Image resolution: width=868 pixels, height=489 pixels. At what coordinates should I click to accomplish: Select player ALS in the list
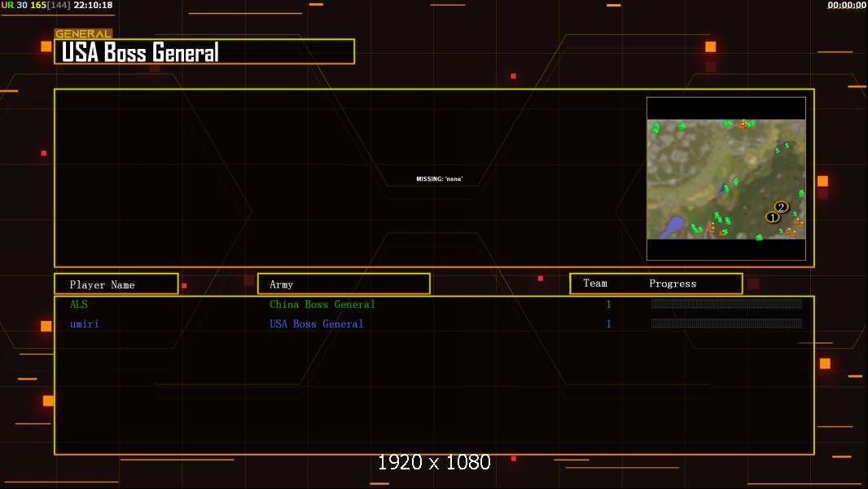pos(79,304)
